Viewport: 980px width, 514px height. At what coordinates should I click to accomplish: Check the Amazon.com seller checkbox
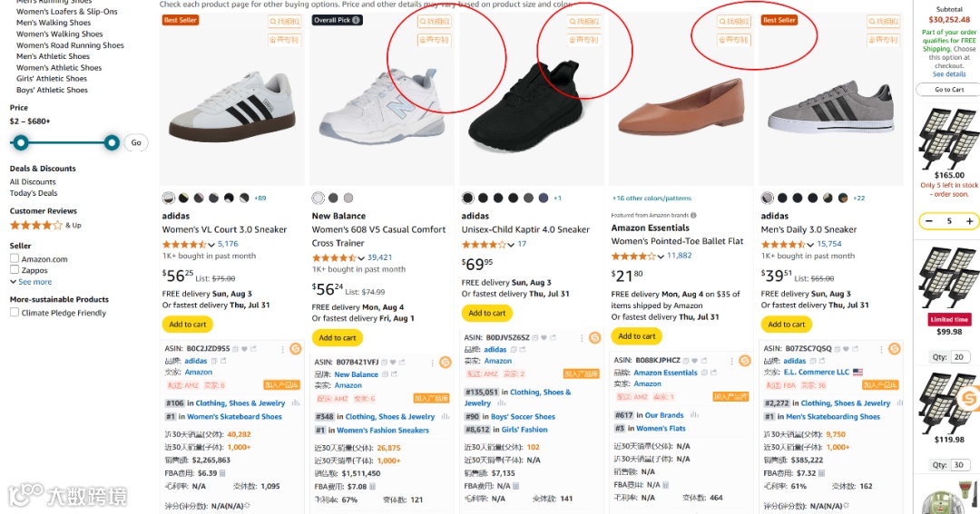tap(15, 258)
